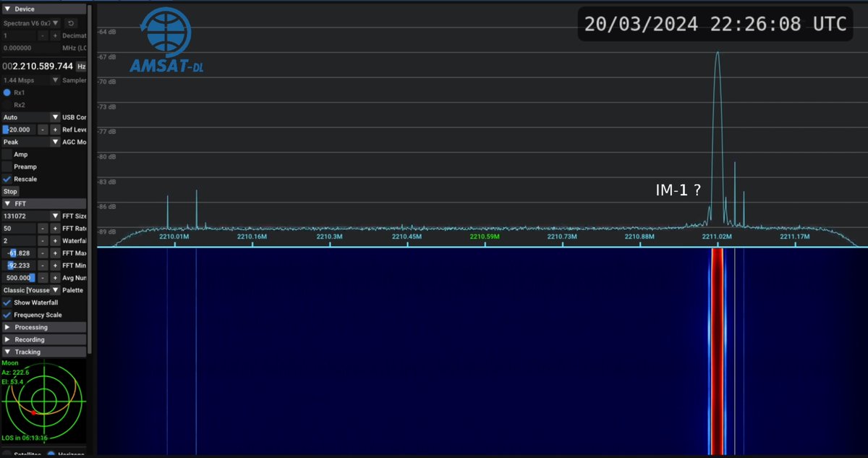Open the FFT Size 131072 dropdown
The height and width of the screenshot is (458, 868).
click(x=31, y=216)
